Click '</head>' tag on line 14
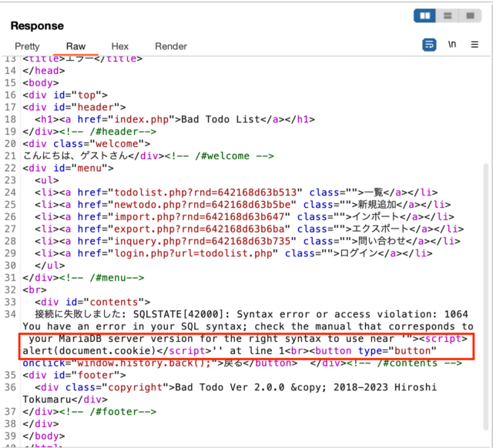 [44, 71]
